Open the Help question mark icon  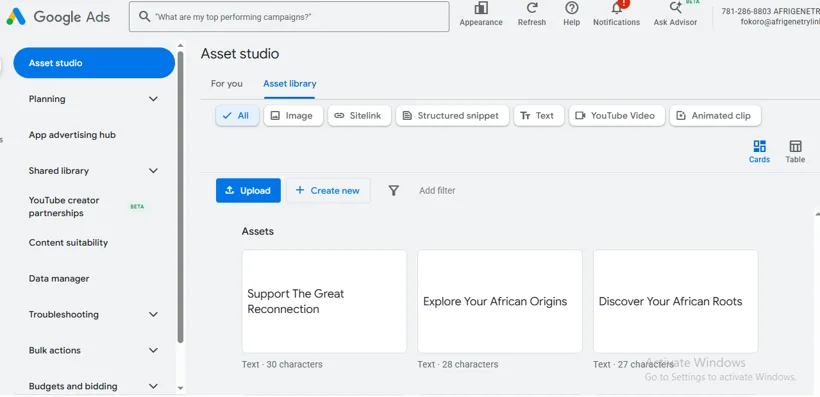(x=572, y=8)
